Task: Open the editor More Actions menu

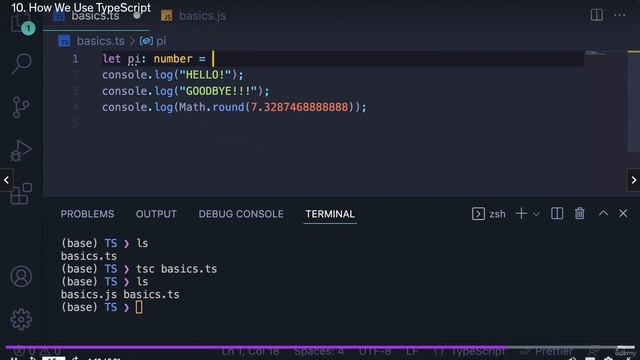Action: (x=620, y=15)
